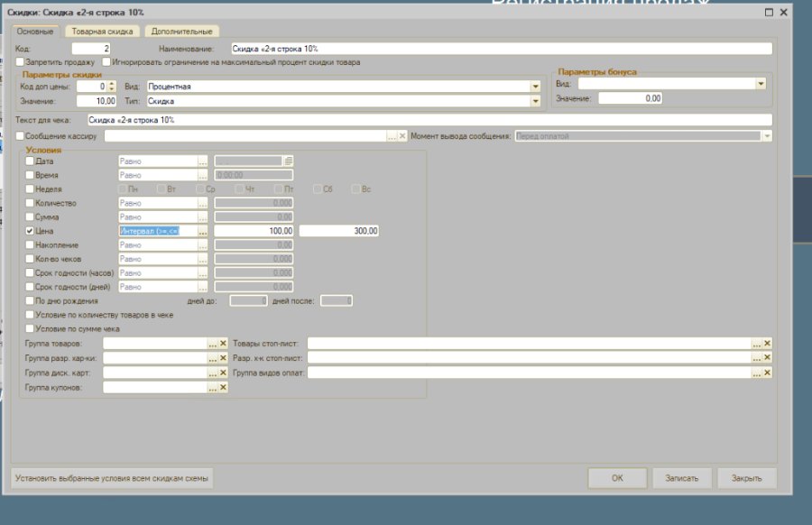Click the Цена upper limit 300,00 field

click(338, 231)
